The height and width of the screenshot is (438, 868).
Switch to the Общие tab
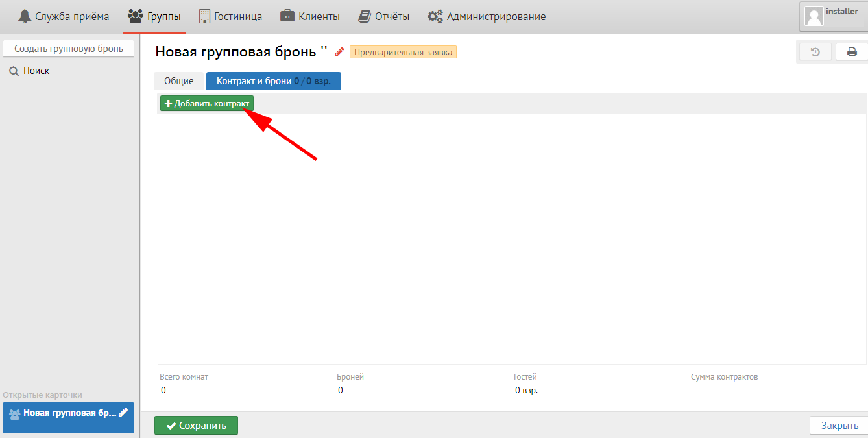pos(178,81)
